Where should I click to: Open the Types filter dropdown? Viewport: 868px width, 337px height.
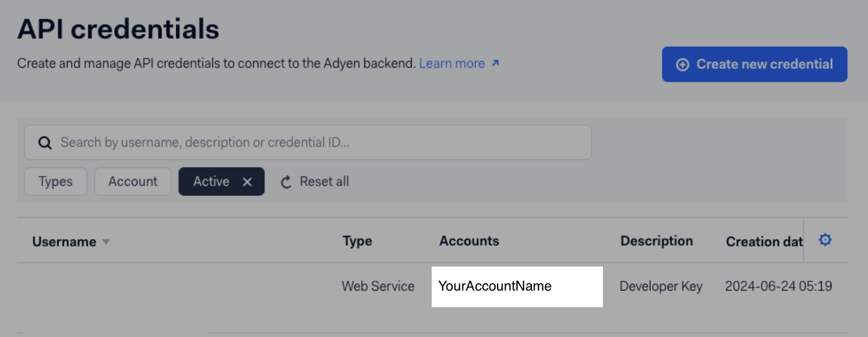[55, 181]
